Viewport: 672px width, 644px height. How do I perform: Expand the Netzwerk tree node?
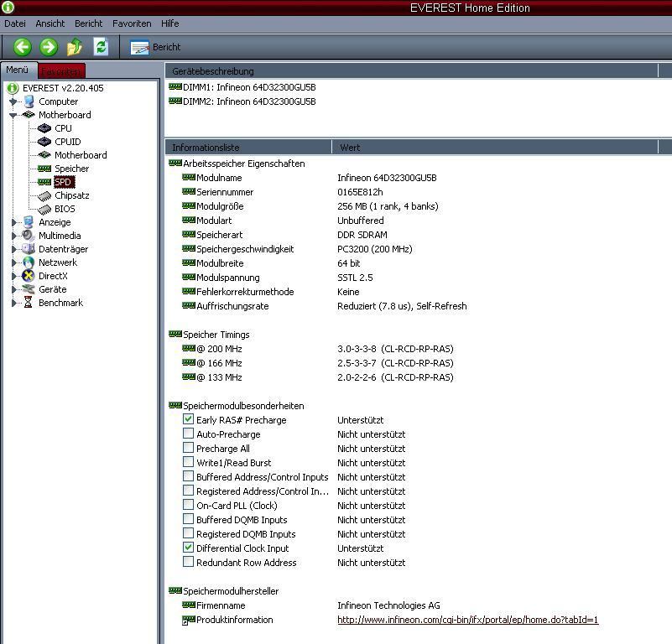(x=13, y=262)
